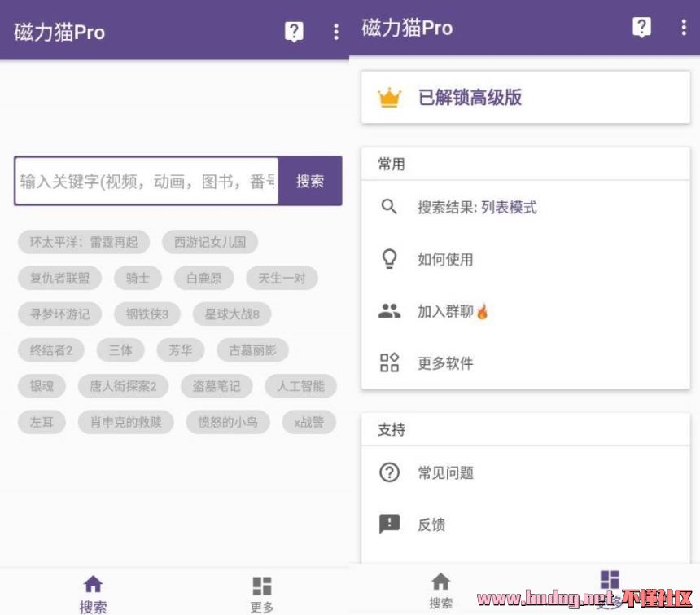Screen dimensions: 700x615
Task: Tap the help icon in left header
Action: coord(294,32)
